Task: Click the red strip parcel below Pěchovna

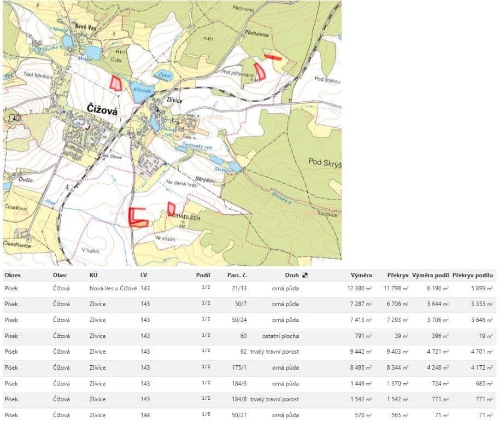Action: coord(273,57)
